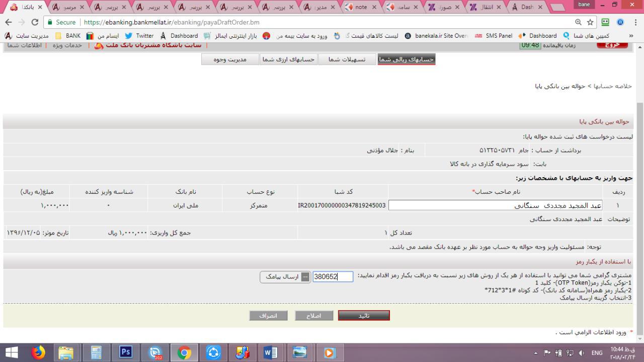
Task: Click the ارسال پیامک button
Action: (285, 277)
